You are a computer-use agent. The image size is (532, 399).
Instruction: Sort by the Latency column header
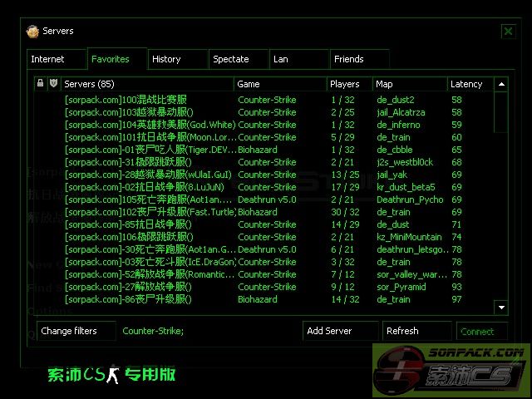pyautogui.click(x=470, y=84)
